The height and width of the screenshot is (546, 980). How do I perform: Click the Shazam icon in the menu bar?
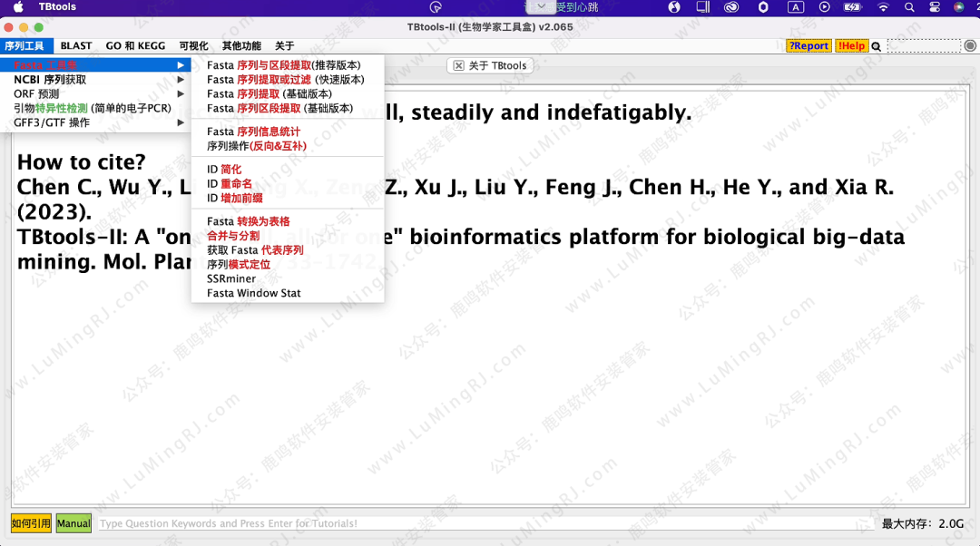pyautogui.click(x=675, y=7)
